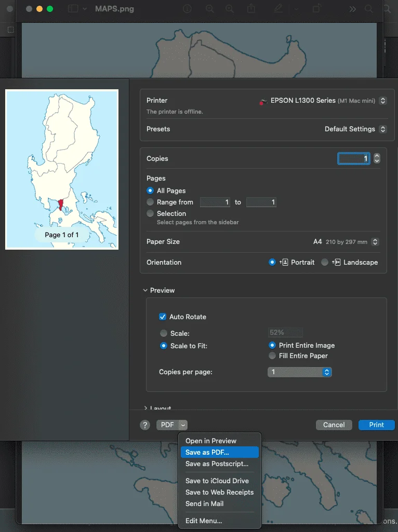The image size is (398, 532).
Task: Select Portrait orientation radio button
Action: (272, 262)
